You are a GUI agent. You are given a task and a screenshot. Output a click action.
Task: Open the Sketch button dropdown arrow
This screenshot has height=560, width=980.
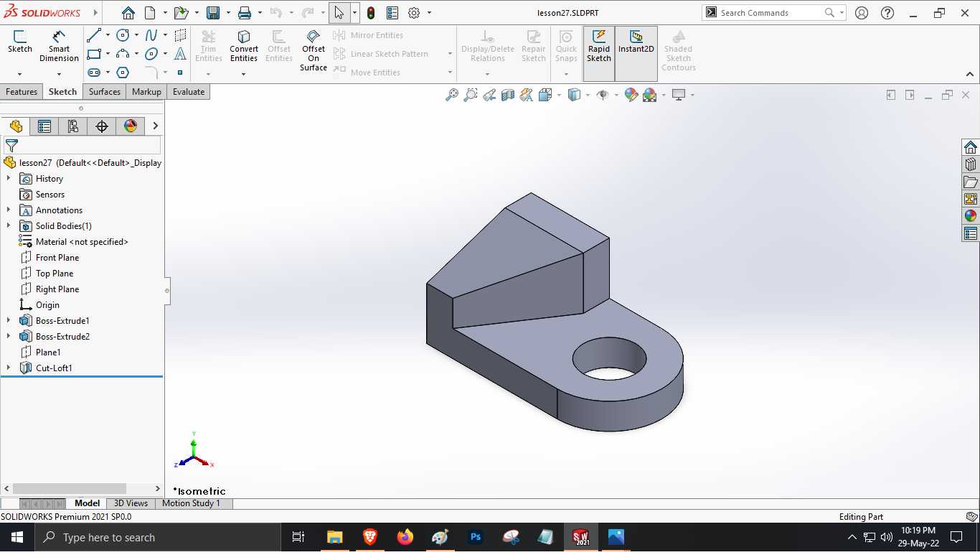pos(19,74)
